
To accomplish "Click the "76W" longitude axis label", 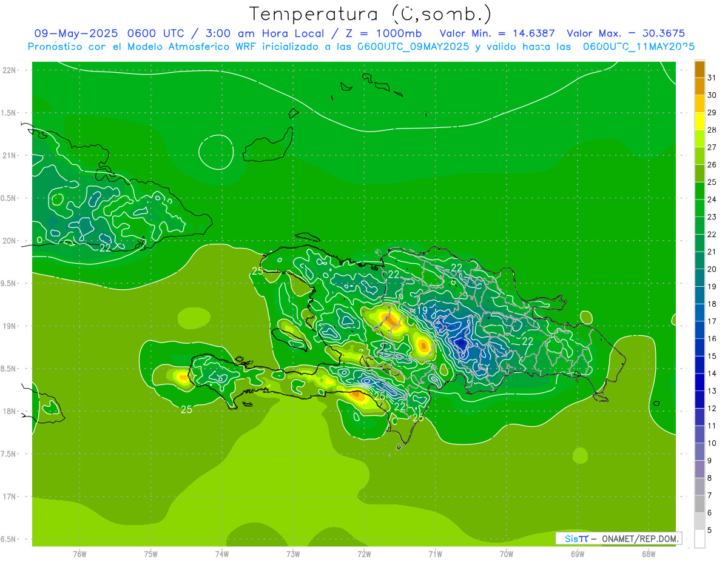I will pyautogui.click(x=79, y=554).
